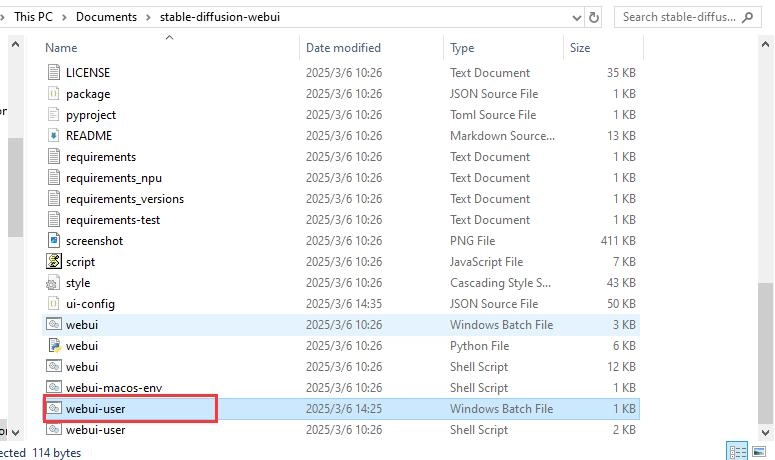Click the LICENSE text document icon
Image resolution: width=775 pixels, height=460 pixels.
tap(54, 73)
